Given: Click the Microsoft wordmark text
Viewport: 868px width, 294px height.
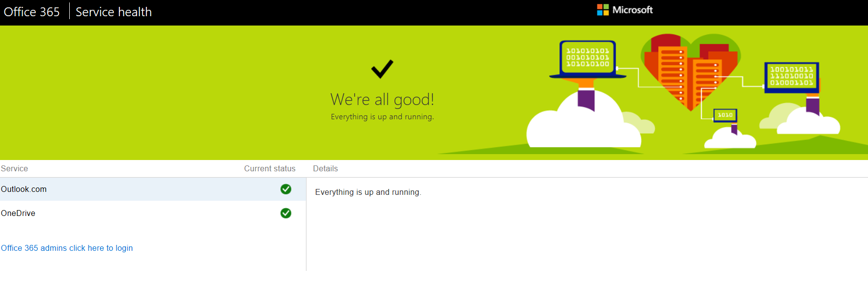Looking at the screenshot, I should [633, 10].
